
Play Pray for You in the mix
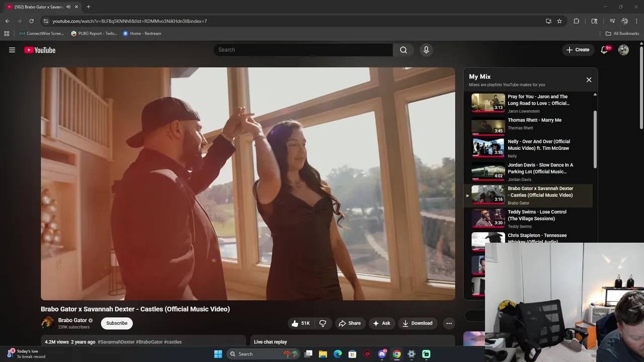pyautogui.click(x=529, y=103)
